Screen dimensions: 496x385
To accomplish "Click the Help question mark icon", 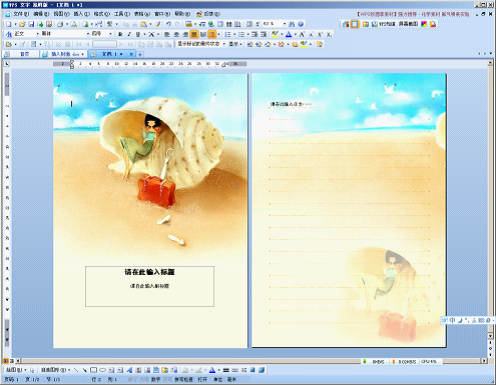I will [x=301, y=24].
